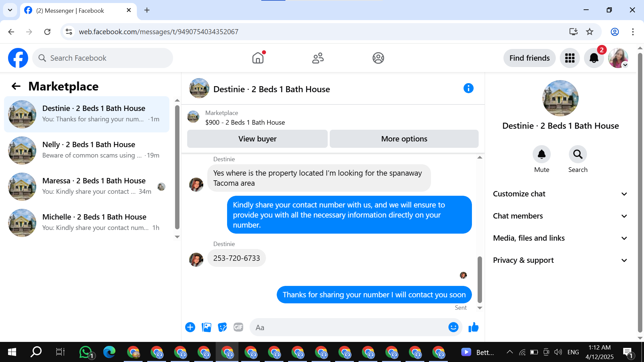Open the Groups icon in top navigation

[378, 58]
